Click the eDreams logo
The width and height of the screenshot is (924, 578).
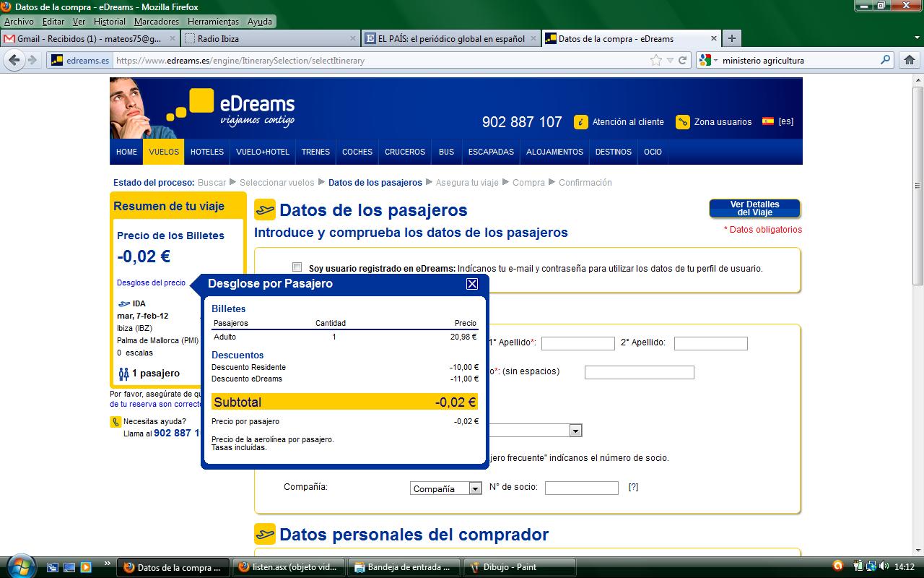231,107
